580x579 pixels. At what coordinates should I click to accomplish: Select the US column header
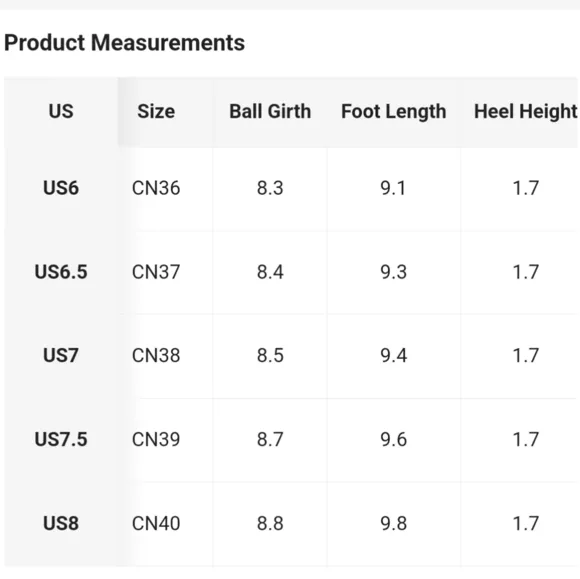61,111
